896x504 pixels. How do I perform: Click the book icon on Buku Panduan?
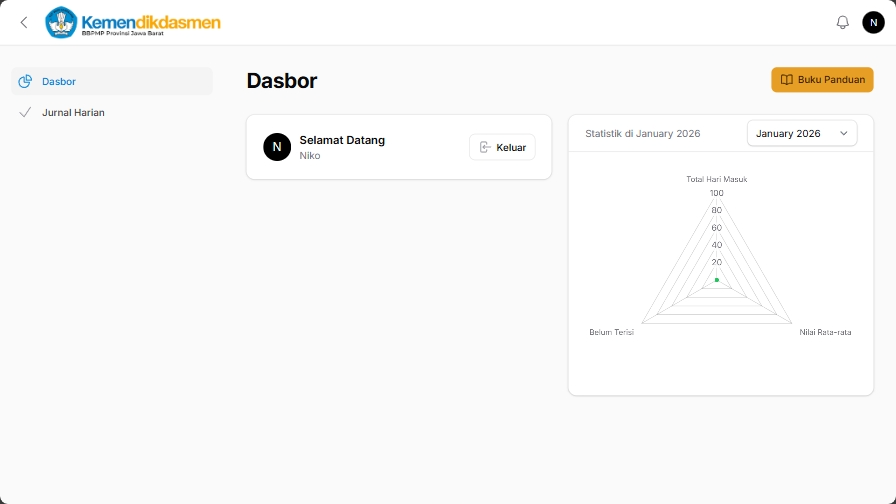pyautogui.click(x=787, y=80)
